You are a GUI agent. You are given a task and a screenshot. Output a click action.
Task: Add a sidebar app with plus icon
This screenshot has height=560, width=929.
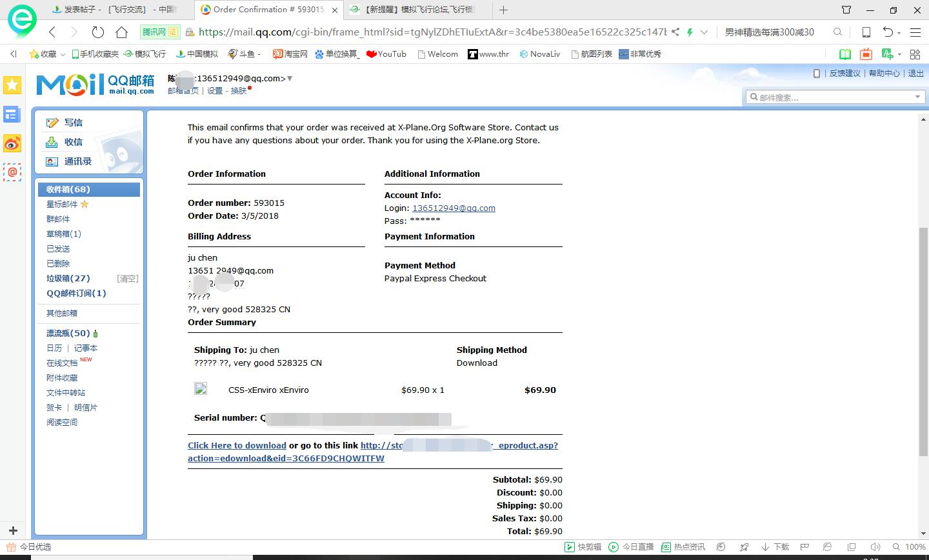pos(13,531)
